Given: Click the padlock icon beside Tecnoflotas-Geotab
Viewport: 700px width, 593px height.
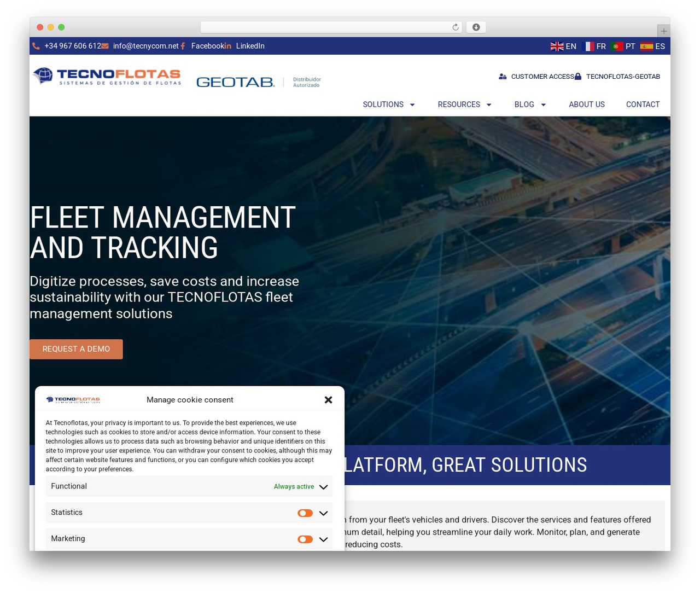Looking at the screenshot, I should tap(578, 77).
